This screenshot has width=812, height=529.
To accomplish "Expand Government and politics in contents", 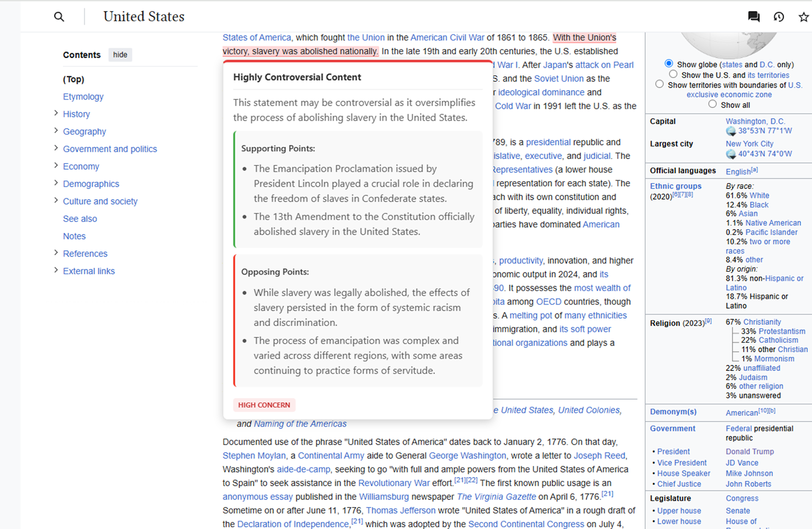I will point(56,148).
